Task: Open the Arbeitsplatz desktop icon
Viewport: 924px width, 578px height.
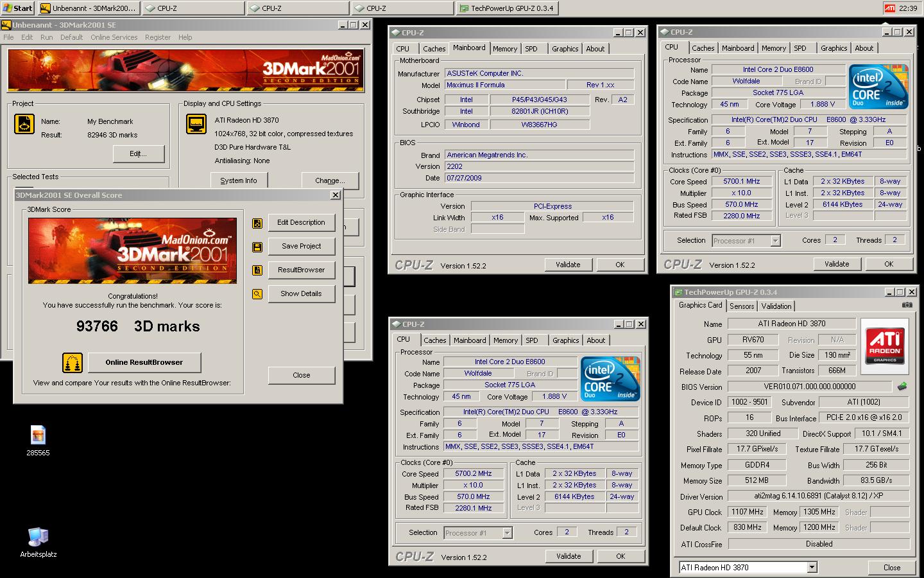Action: click(38, 543)
